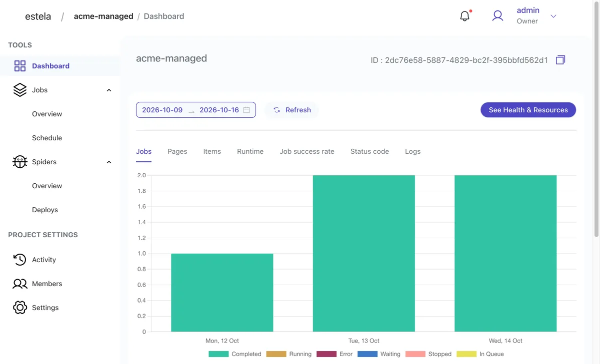
Task: Collapse the Jobs section chevron
Action: click(x=109, y=90)
